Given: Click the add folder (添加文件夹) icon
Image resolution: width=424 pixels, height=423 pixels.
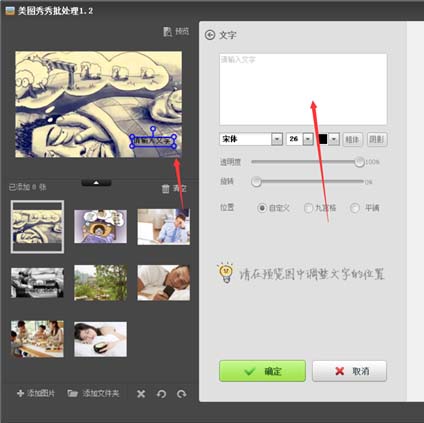Looking at the screenshot, I should (72, 393).
